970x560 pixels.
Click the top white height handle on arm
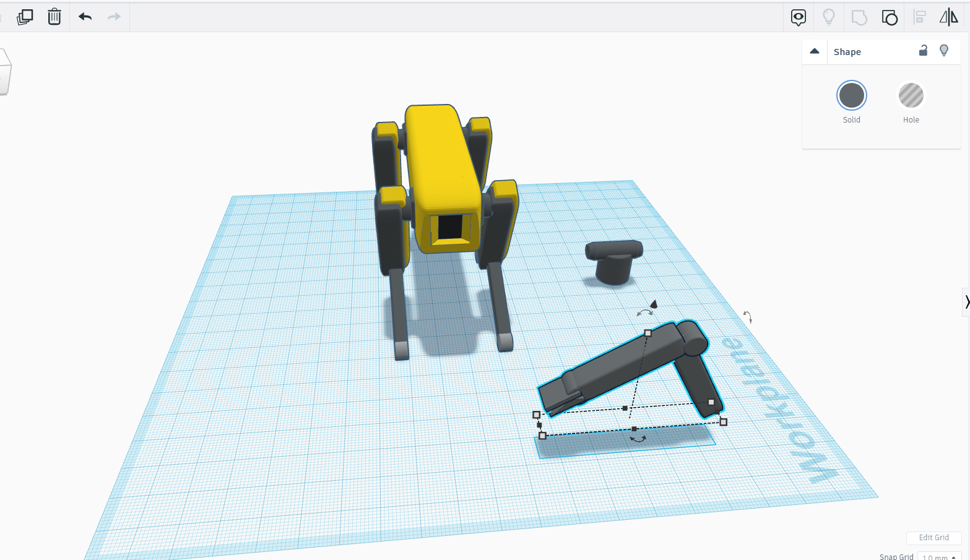pyautogui.click(x=648, y=333)
